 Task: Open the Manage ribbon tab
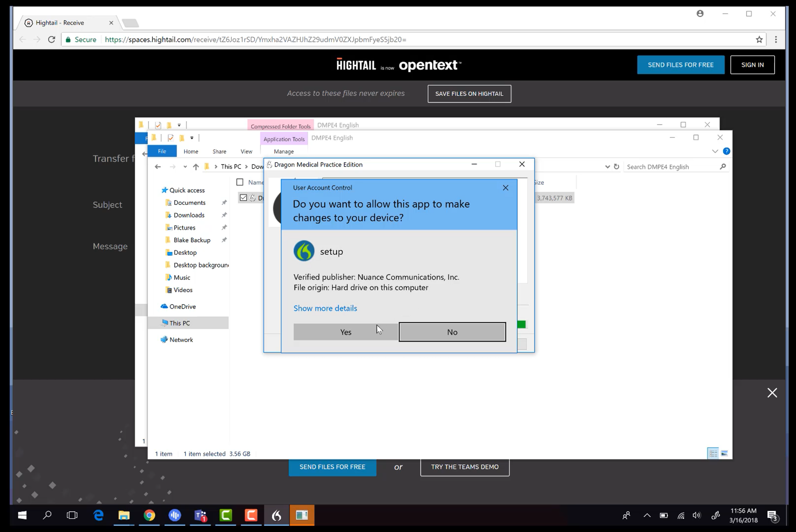(284, 151)
